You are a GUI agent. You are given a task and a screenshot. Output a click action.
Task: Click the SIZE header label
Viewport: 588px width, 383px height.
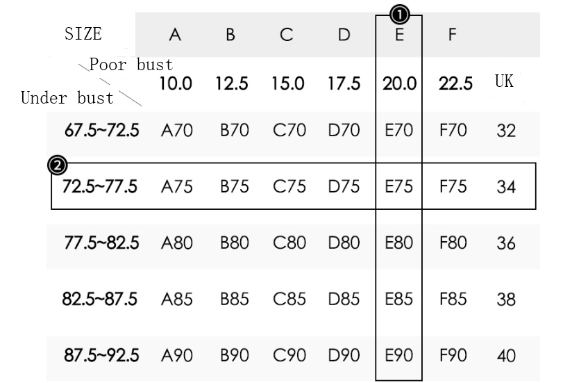click(83, 34)
